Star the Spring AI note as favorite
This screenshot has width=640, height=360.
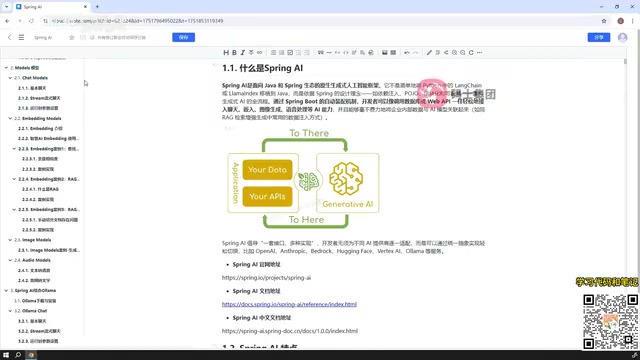click(71, 38)
